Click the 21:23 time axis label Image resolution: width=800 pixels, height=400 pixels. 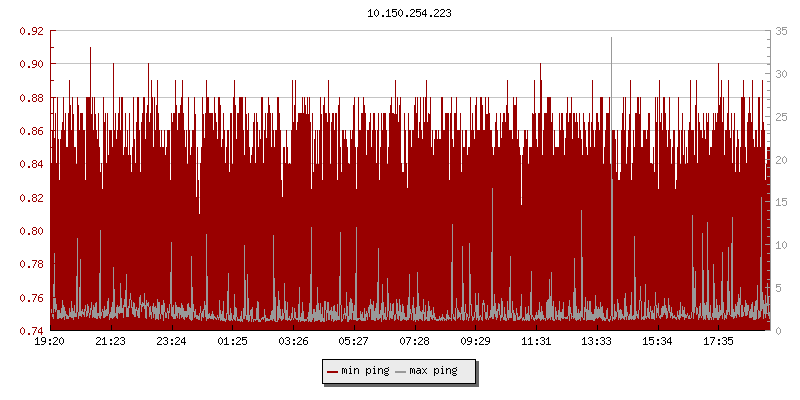tap(111, 342)
